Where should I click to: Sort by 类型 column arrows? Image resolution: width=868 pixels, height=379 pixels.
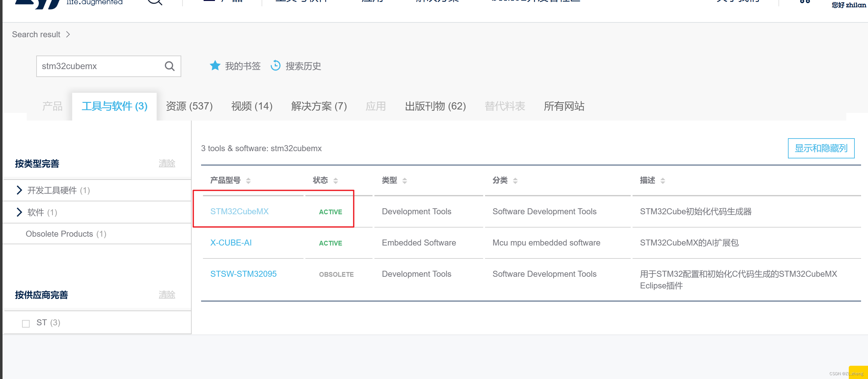(x=405, y=181)
